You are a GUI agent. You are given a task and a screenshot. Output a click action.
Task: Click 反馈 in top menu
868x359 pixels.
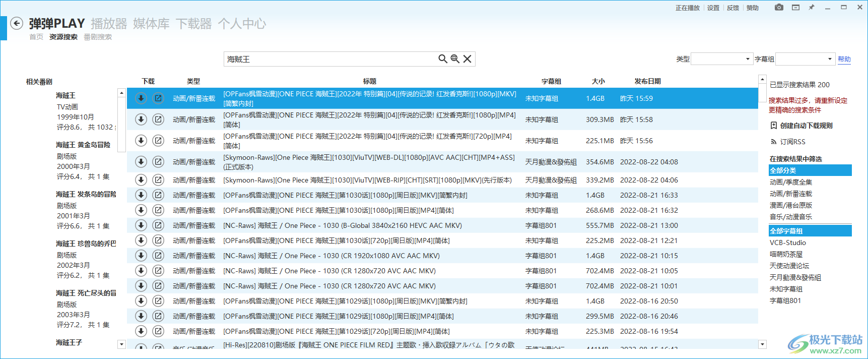tap(733, 8)
